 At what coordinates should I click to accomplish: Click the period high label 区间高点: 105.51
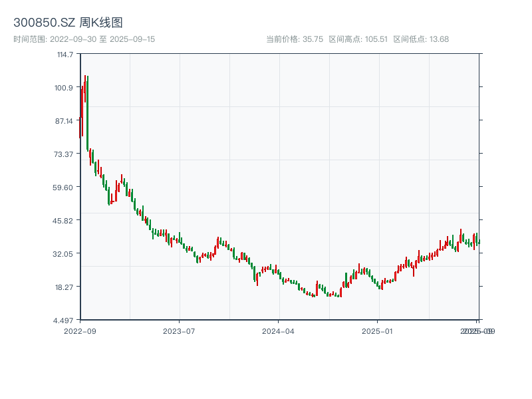pos(358,39)
